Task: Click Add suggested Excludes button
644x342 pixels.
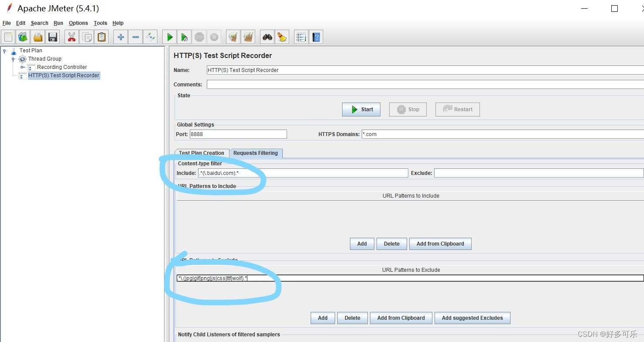Action: pyautogui.click(x=473, y=318)
